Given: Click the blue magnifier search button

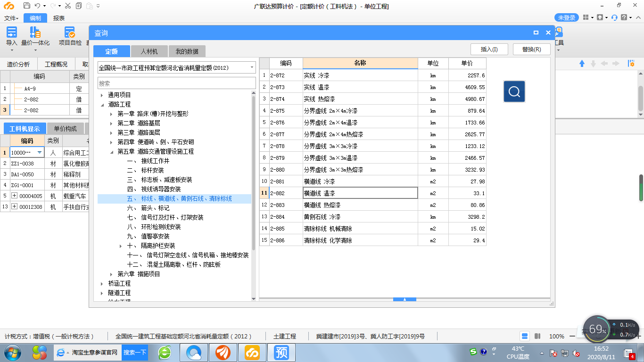Looking at the screenshot, I should [x=514, y=91].
